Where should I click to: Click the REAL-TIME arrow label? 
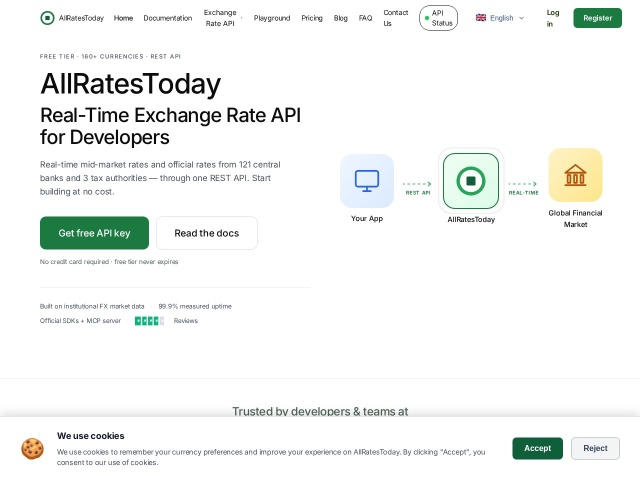[x=524, y=193]
